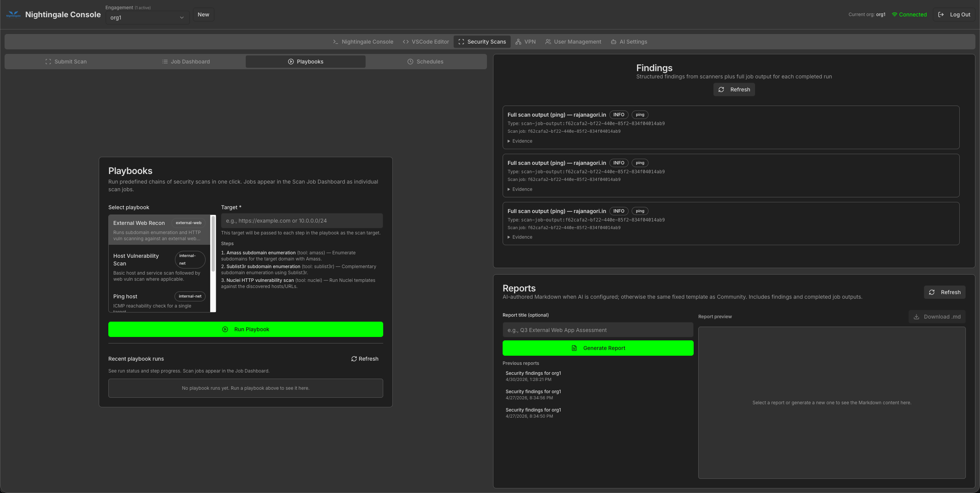Click the Nightingale bird logo icon
This screenshot has width=980, height=493.
[13, 15]
